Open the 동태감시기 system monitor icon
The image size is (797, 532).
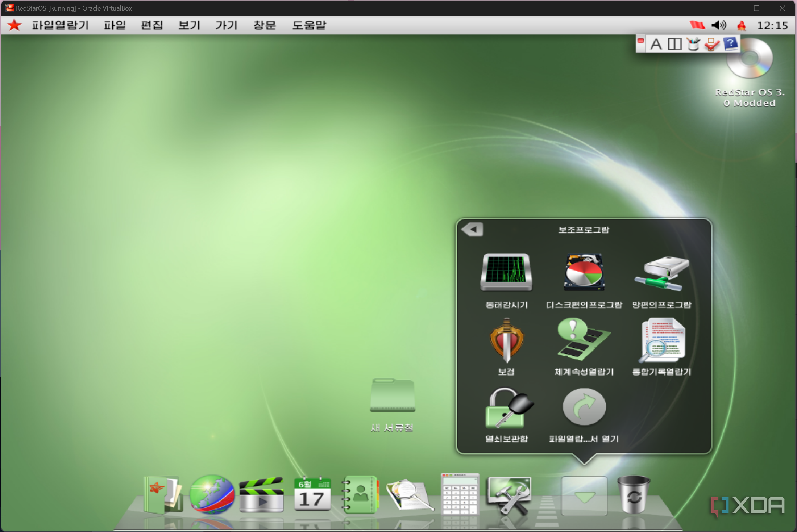(506, 272)
